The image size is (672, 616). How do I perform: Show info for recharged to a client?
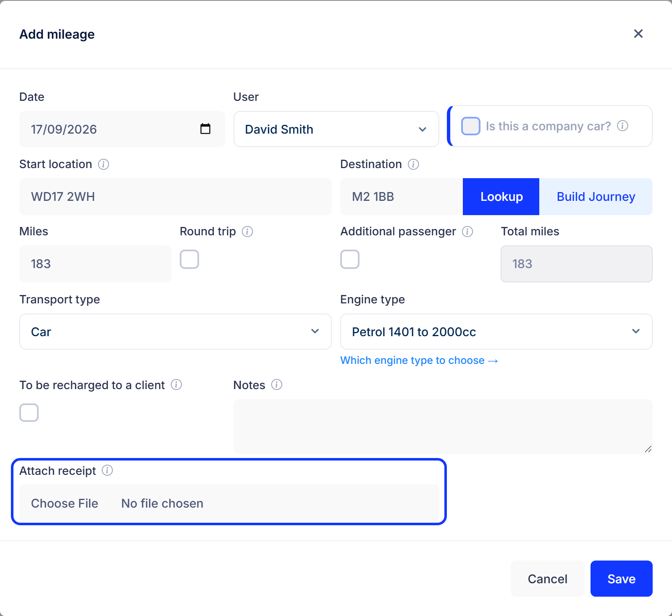coord(176,384)
